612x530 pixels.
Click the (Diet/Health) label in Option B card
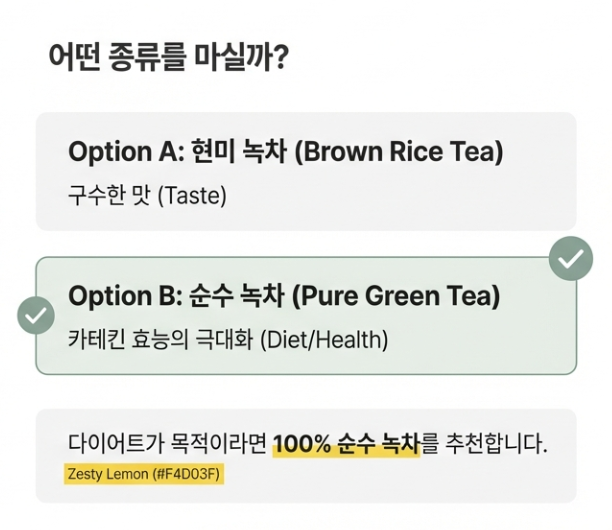click(324, 340)
